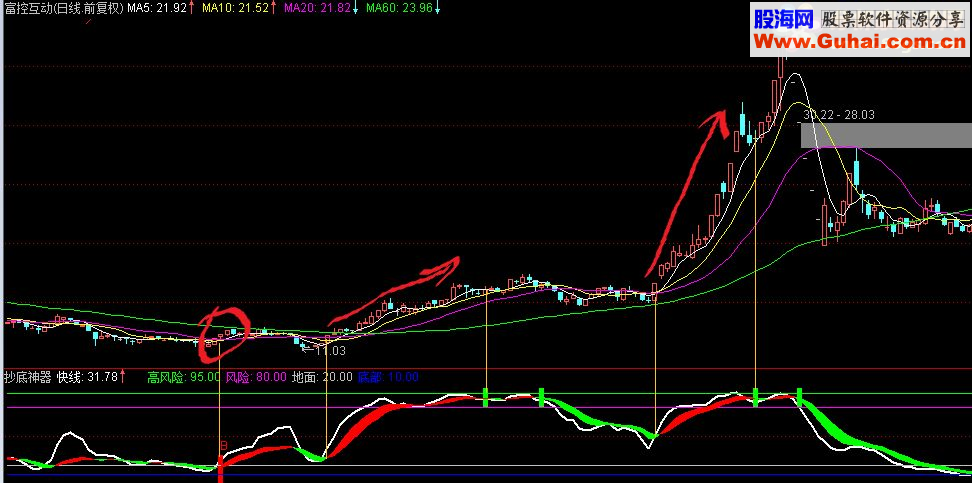Click the 底部: 10.00 level label

point(388,376)
